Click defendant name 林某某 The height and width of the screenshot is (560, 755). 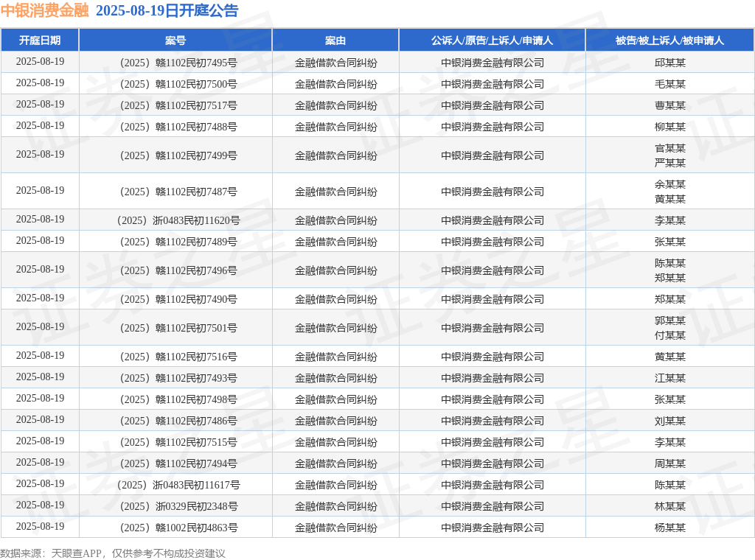coord(669,506)
